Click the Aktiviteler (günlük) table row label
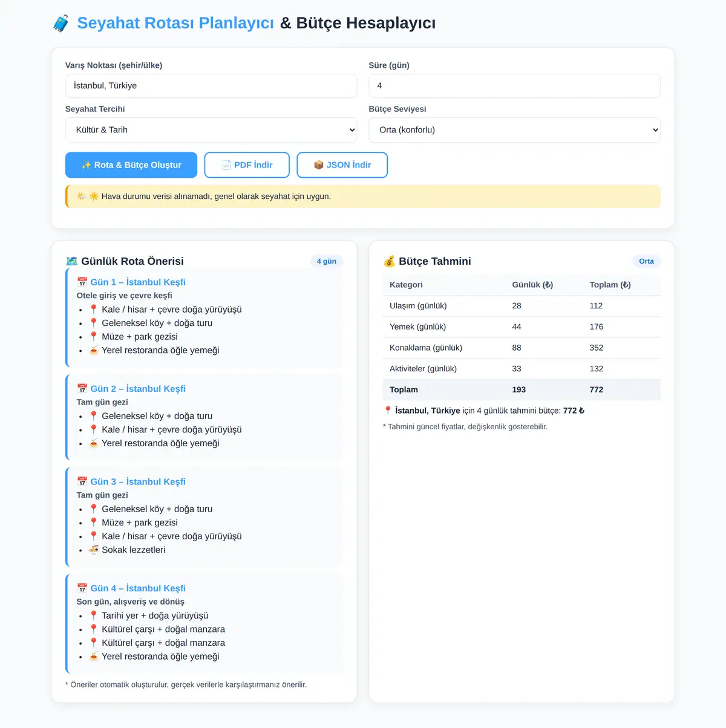The height and width of the screenshot is (728, 726). (423, 369)
